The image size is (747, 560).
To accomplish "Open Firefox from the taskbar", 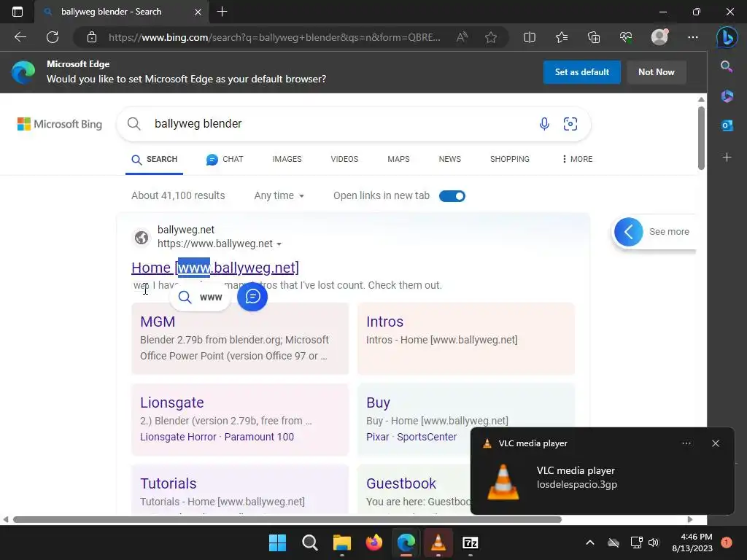I will (x=374, y=542).
